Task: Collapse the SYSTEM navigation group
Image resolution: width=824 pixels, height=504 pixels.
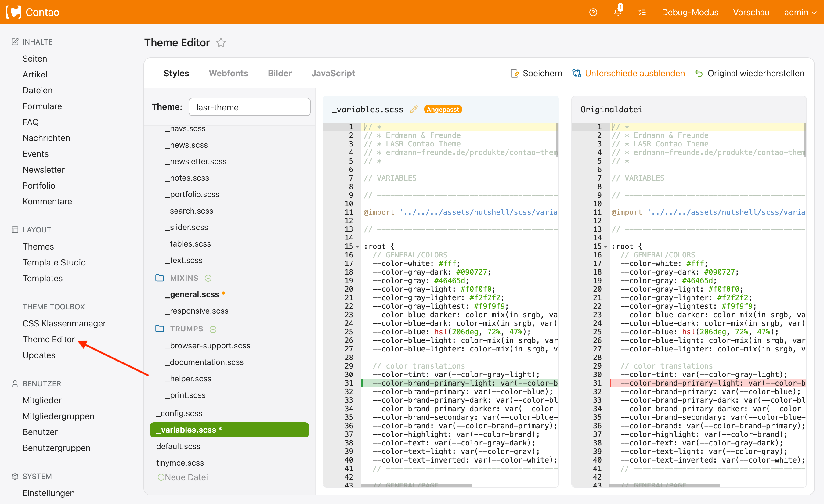Action: [37, 476]
